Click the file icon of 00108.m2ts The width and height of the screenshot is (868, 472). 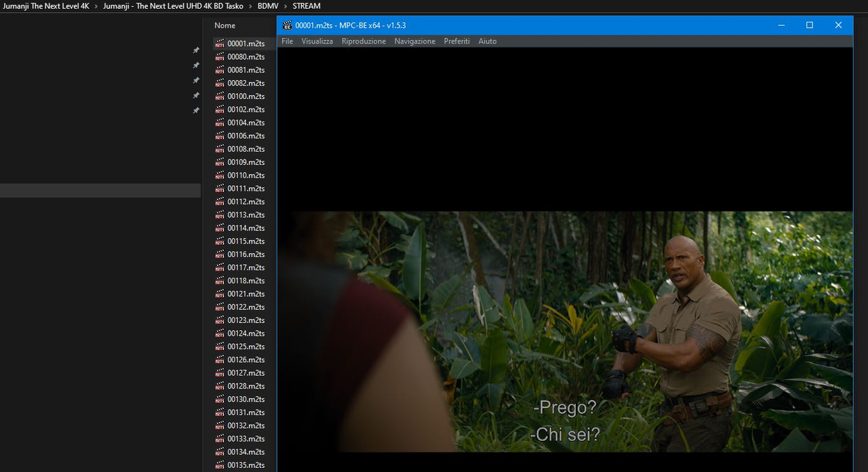[x=220, y=149]
